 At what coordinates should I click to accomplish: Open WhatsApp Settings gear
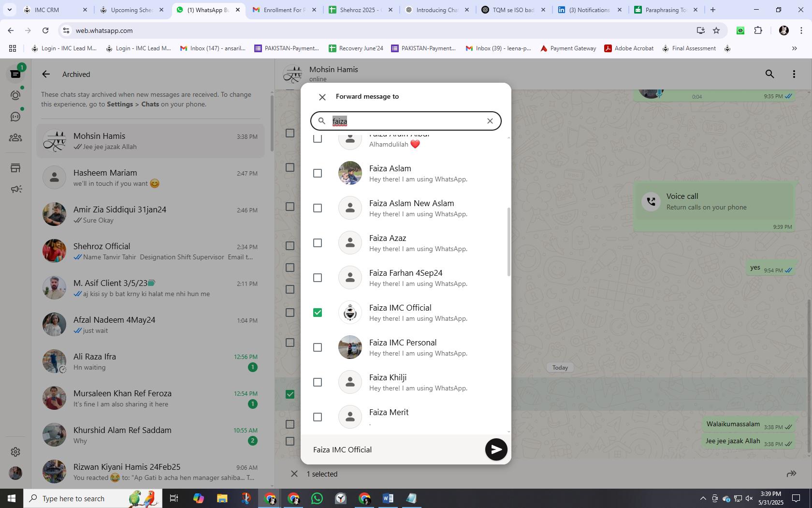click(15, 451)
